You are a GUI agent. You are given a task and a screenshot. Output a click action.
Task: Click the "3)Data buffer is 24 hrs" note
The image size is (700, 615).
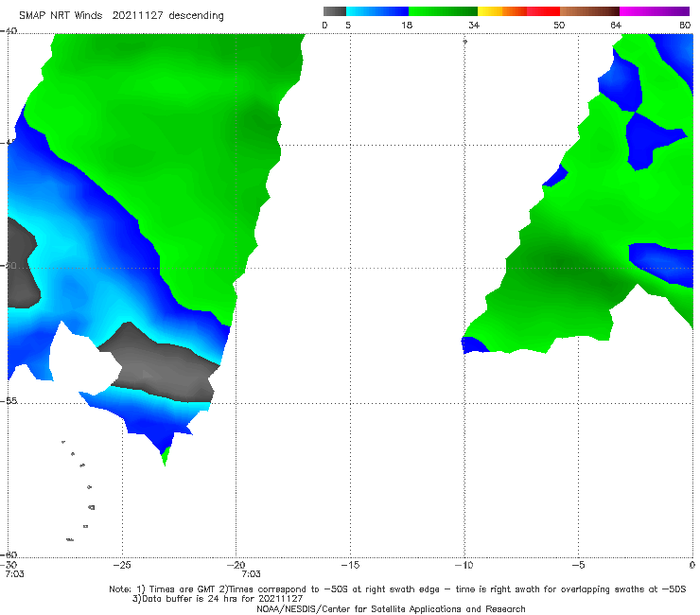(218, 599)
